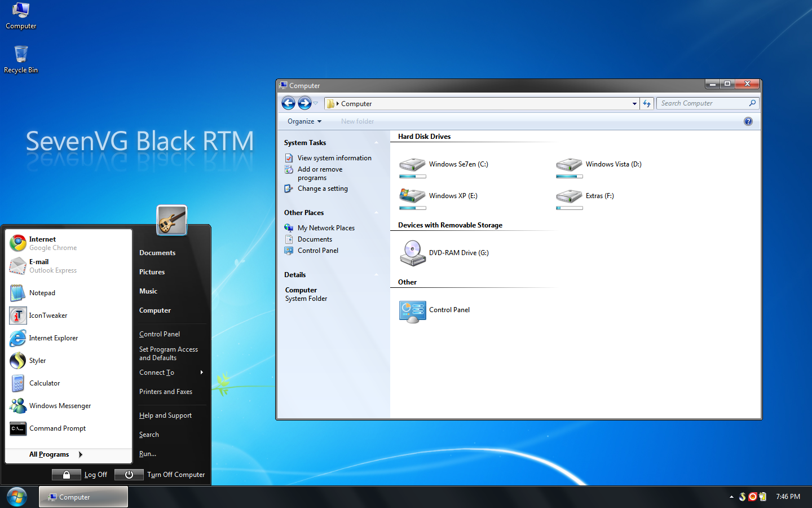Click the magnifier in Search Computer box
The width and height of the screenshot is (812, 508).
click(752, 103)
